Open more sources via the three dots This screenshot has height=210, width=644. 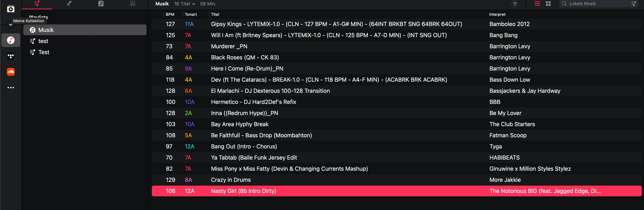coord(11,88)
